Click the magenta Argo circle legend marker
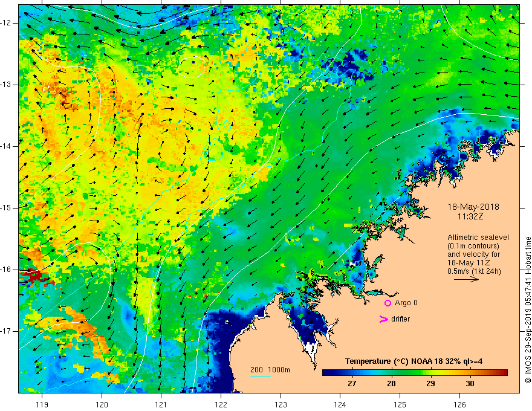The height and width of the screenshot is (411, 532). tap(388, 303)
